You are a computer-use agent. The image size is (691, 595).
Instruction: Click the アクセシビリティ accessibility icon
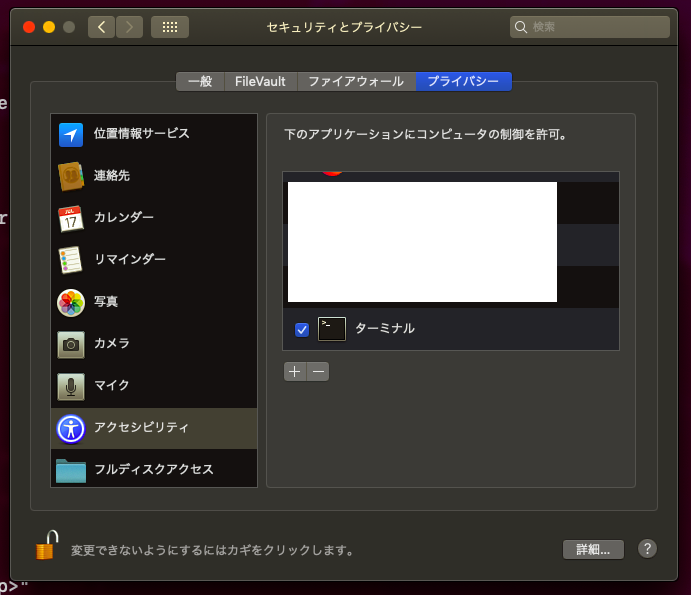point(71,428)
